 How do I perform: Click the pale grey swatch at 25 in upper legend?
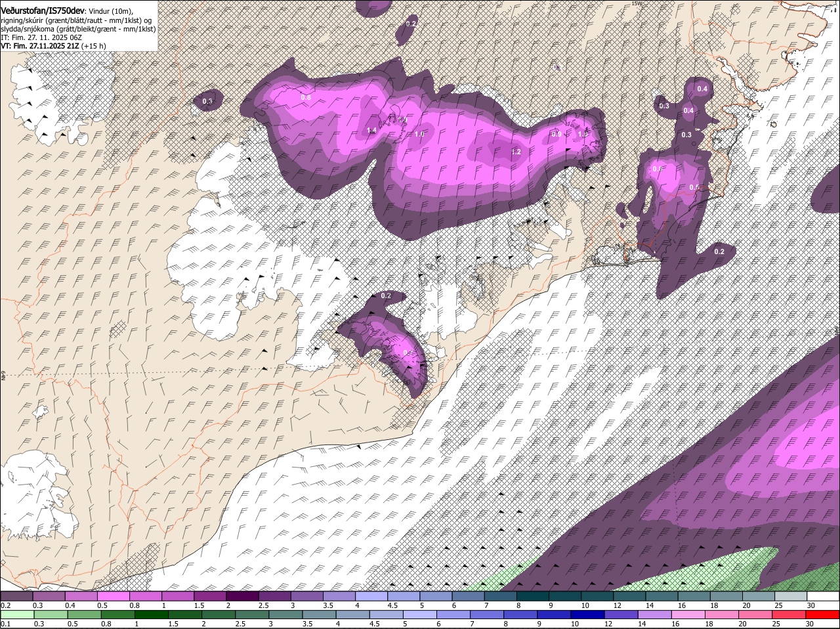coord(791,596)
